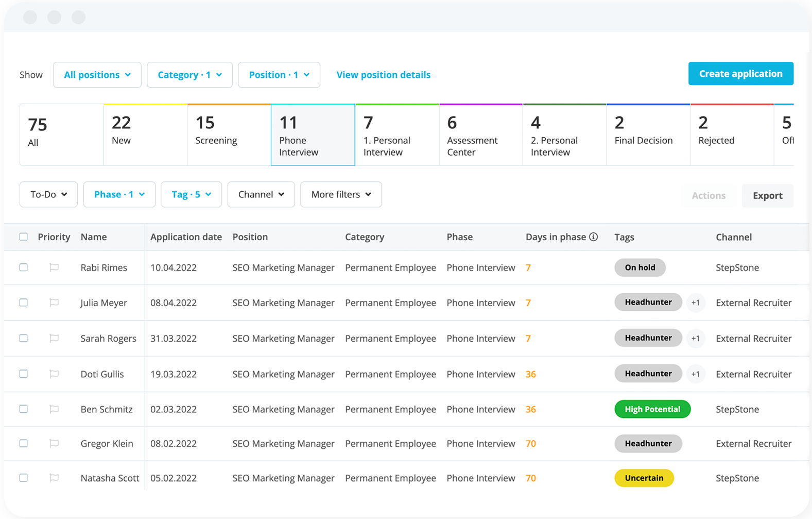Click the Headhunter tag on Julia Meyer
The image size is (812, 519).
click(648, 302)
